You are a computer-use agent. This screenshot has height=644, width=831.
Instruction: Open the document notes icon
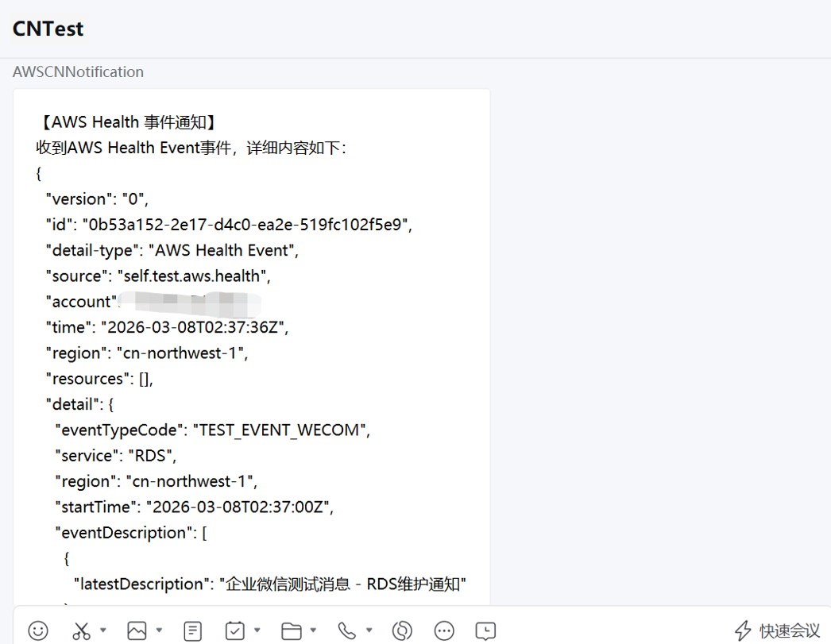tap(192, 631)
